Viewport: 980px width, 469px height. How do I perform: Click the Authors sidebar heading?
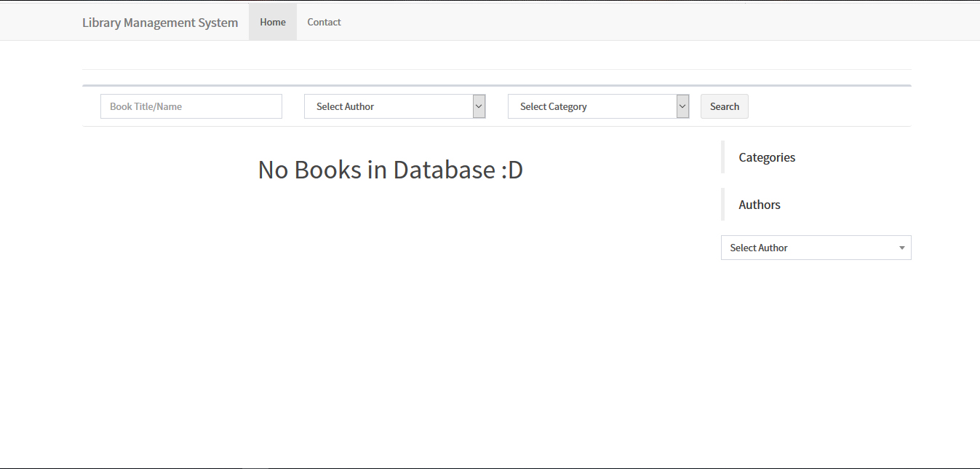coord(760,205)
